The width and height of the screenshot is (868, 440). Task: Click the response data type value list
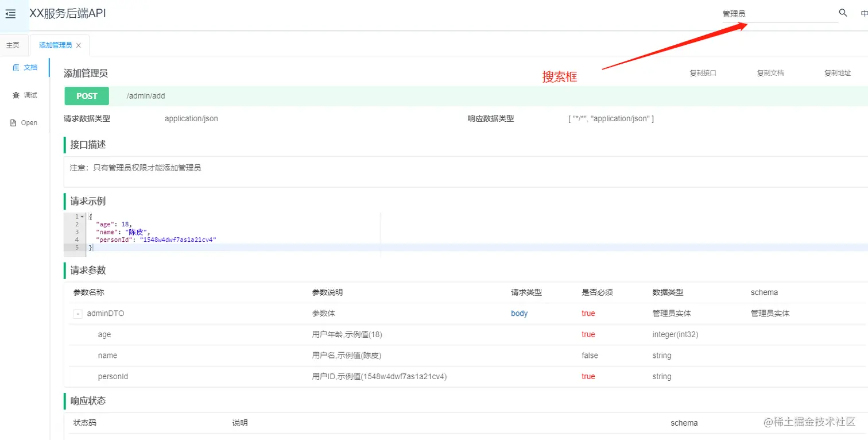point(611,119)
